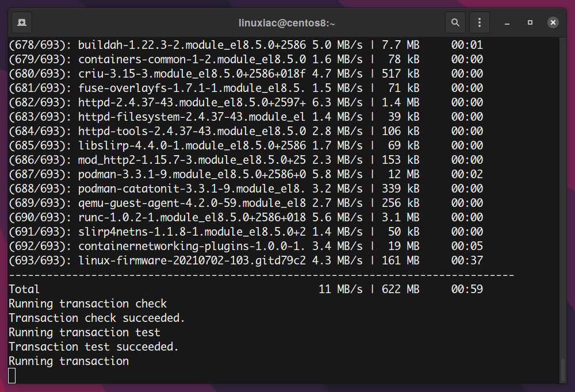
Task: Click the 00:37 download time value
Action: pos(467,261)
